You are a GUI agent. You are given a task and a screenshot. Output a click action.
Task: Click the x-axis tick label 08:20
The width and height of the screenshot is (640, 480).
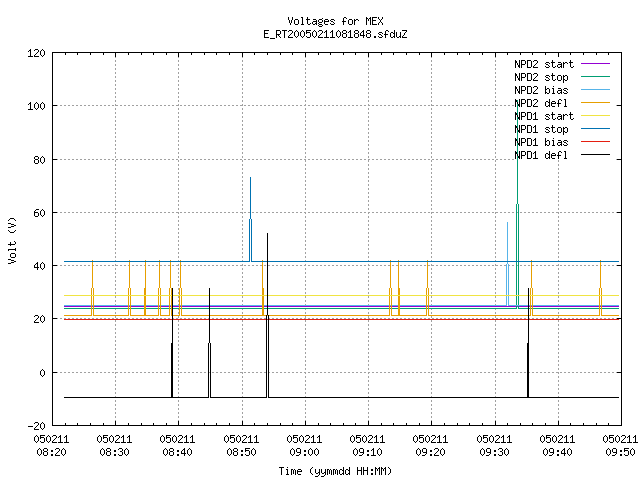51,452
